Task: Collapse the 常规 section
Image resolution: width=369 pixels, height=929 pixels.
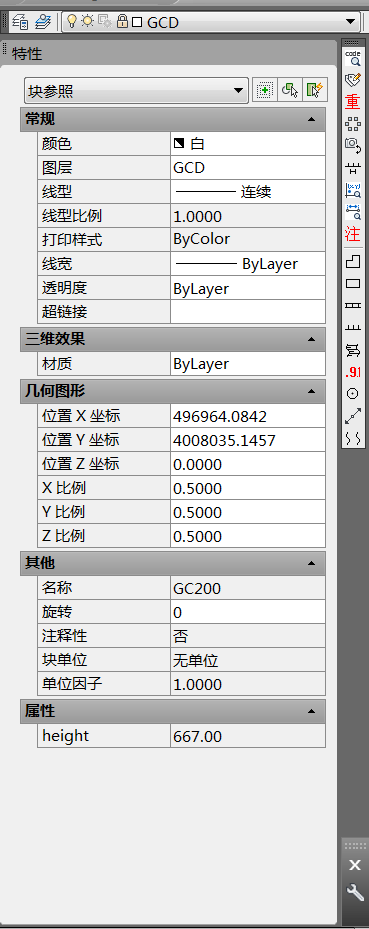Action: coord(311,119)
